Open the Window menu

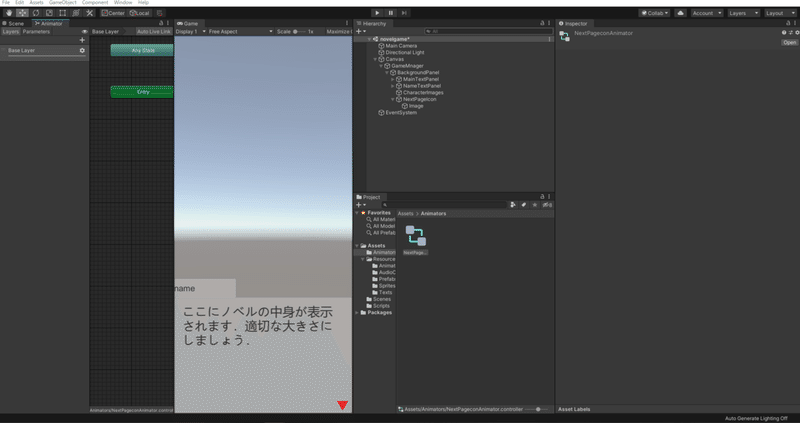[x=123, y=3]
